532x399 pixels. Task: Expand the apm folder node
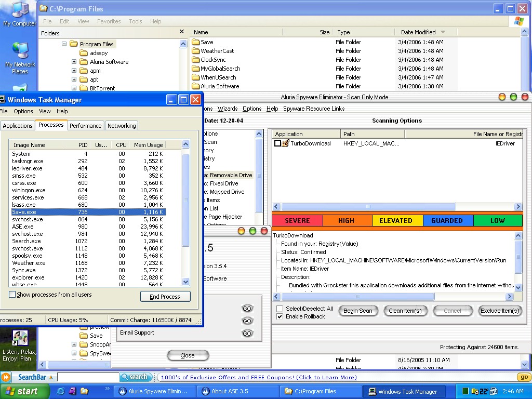click(74, 70)
